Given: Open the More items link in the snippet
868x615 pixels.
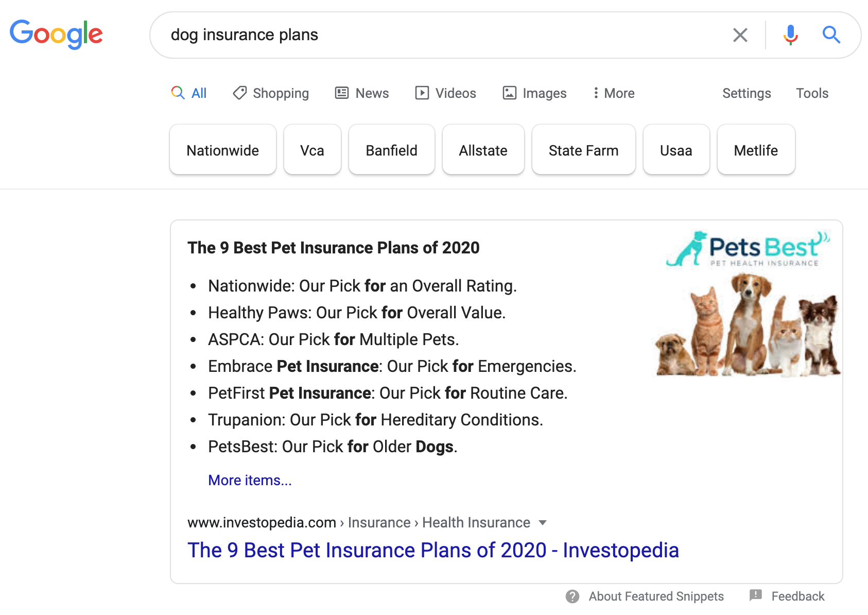Looking at the screenshot, I should click(x=249, y=480).
